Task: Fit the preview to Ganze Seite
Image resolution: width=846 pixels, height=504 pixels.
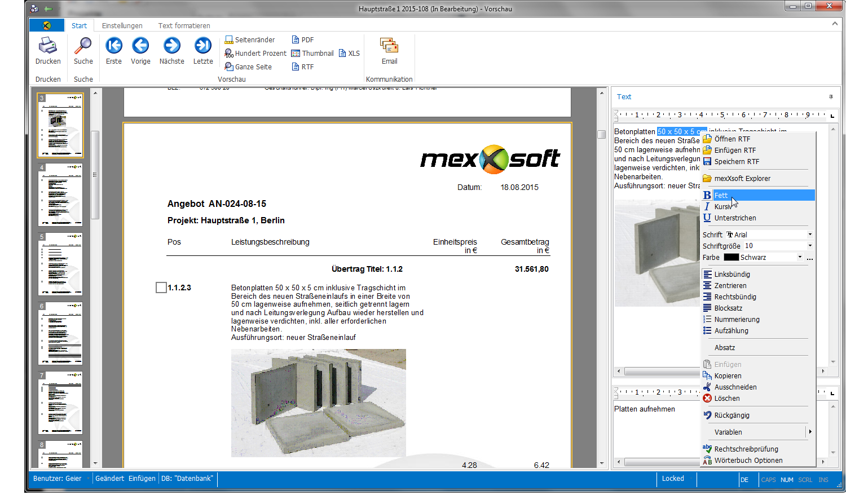Action: coord(248,67)
